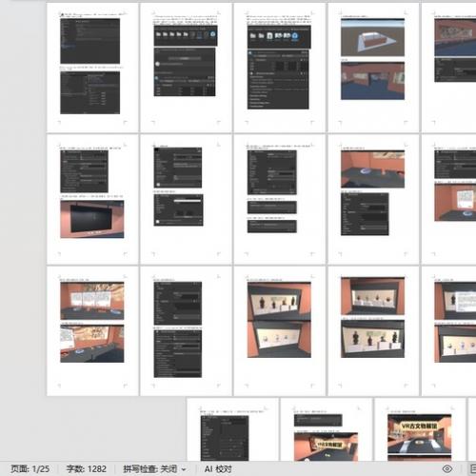Click the 页面: 1/25 page indicator
The height and width of the screenshot is (476, 476).
click(x=30, y=469)
